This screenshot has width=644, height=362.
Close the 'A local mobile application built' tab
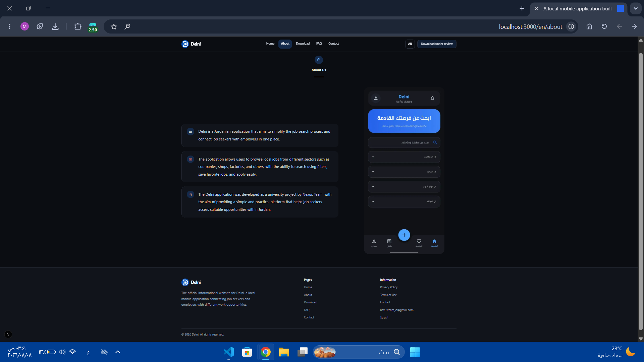536,8
